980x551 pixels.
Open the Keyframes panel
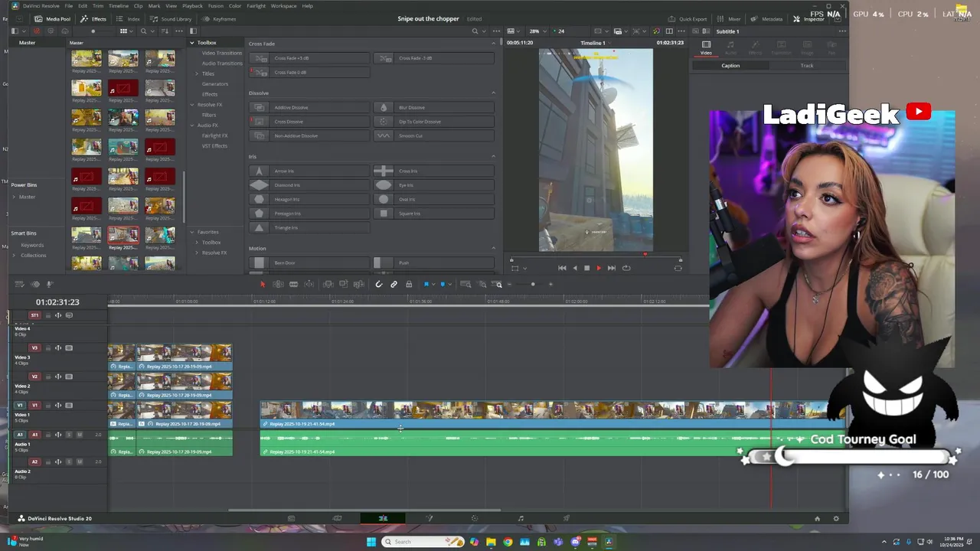(220, 18)
